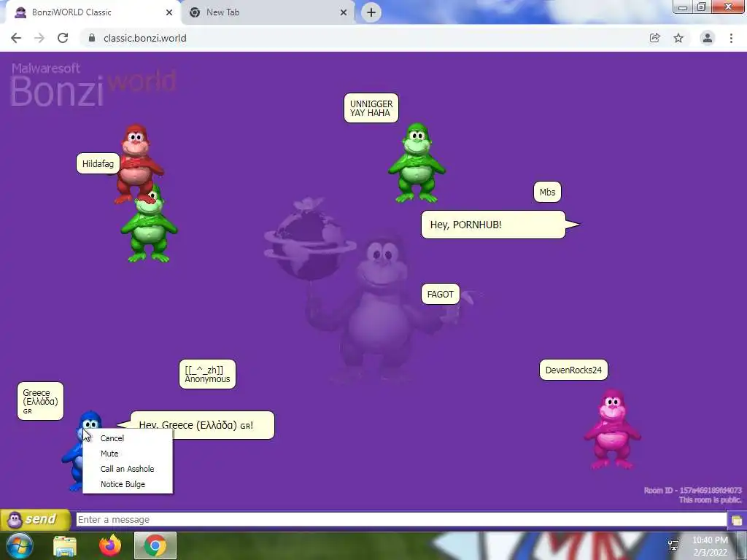Go forward using the browser forward arrow

click(x=39, y=38)
